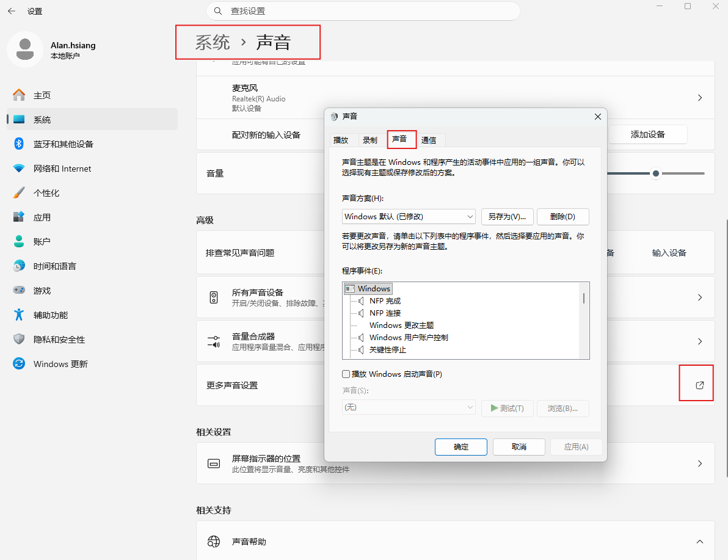Click the speaker icon beside NFP 连接
Image resolution: width=728 pixels, height=560 pixels.
[x=361, y=313]
